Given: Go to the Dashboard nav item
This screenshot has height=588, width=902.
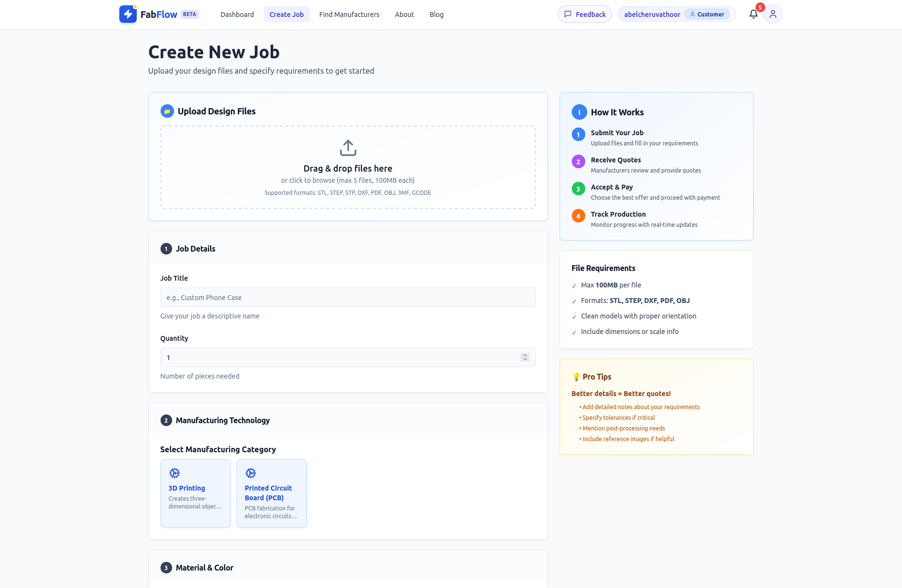Looking at the screenshot, I should click(237, 14).
